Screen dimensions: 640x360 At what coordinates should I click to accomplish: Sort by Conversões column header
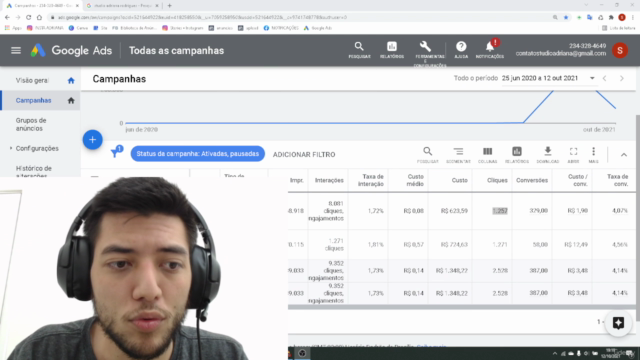532,180
